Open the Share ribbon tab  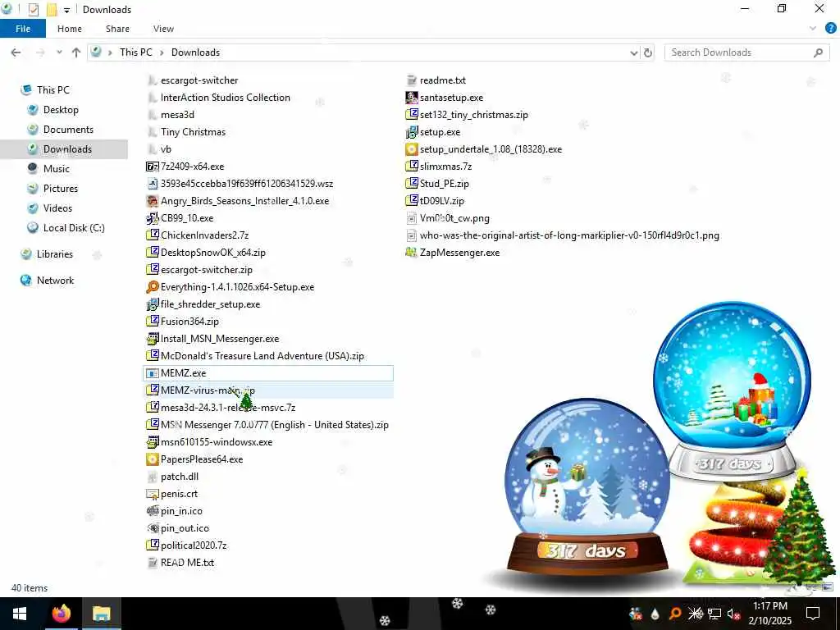(117, 29)
